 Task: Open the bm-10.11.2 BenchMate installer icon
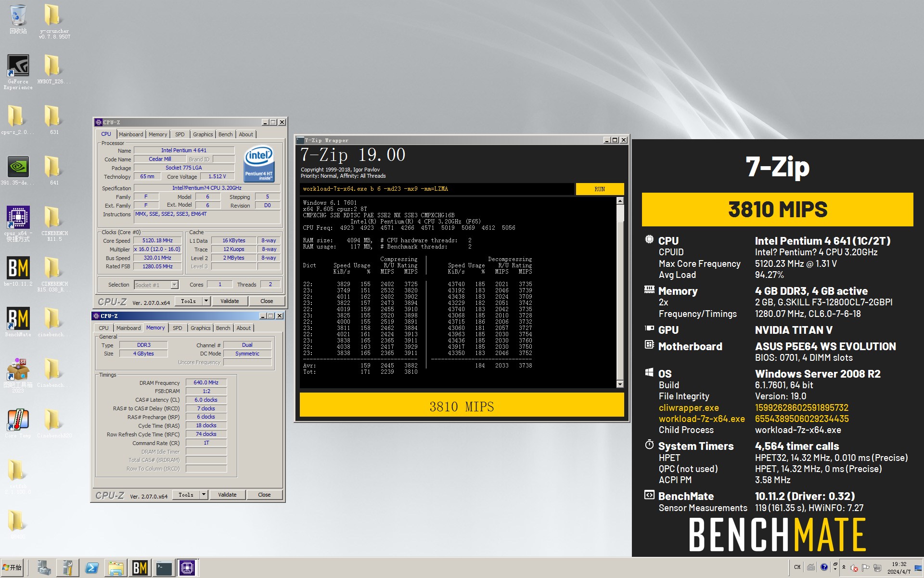click(18, 271)
